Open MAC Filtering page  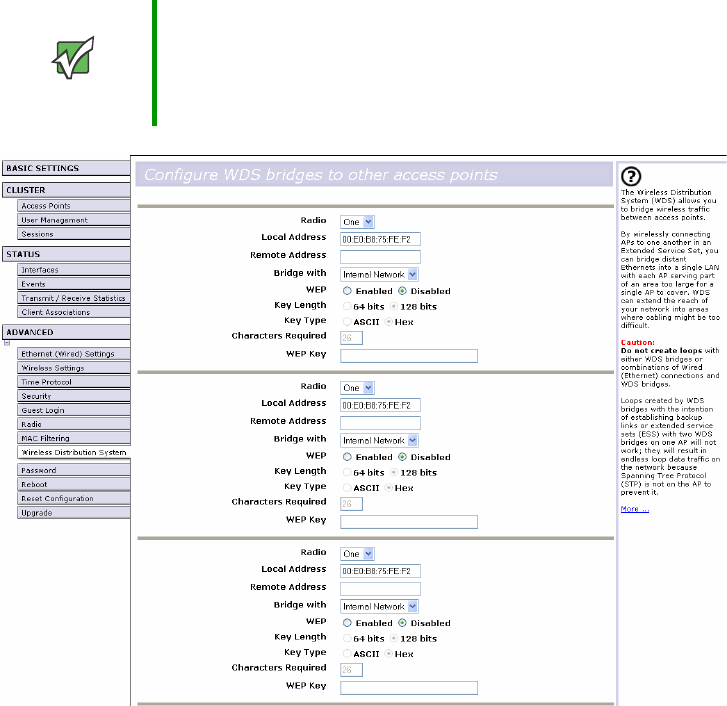(x=74, y=438)
